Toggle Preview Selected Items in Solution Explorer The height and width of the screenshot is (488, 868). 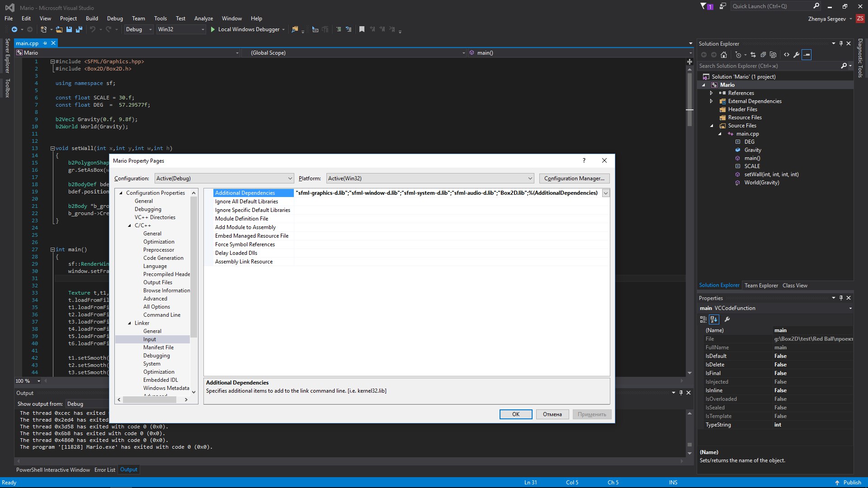[807, 55]
